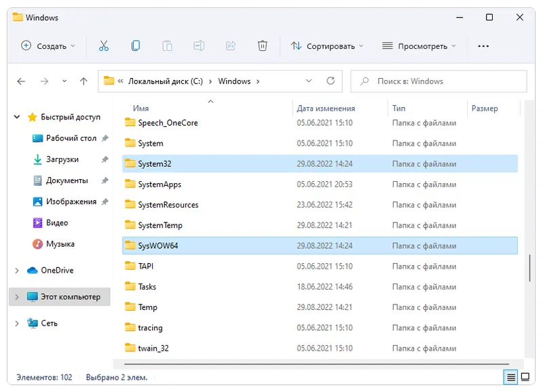This screenshot has height=392, width=543.
Task: Expand the Этот компьютер tree node
Action: [x=16, y=297]
